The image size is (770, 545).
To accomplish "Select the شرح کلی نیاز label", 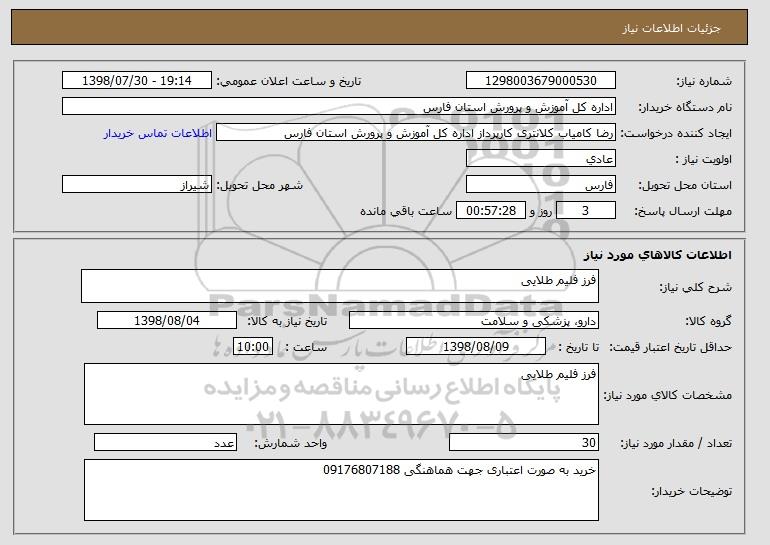I will (695, 287).
